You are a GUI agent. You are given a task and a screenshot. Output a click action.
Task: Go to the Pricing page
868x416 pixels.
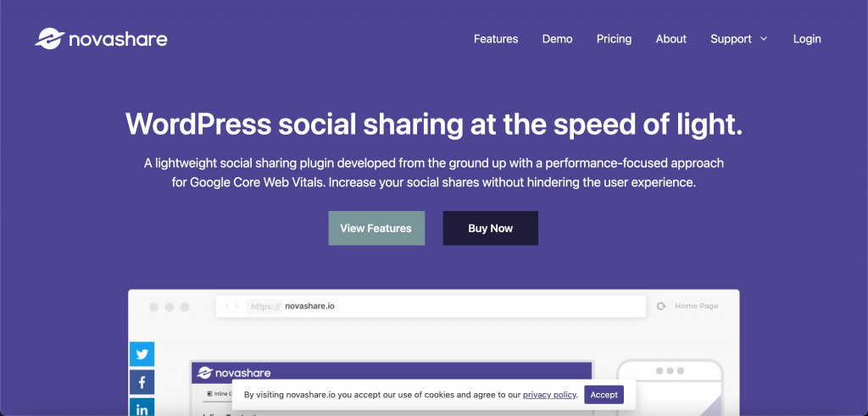[x=614, y=39]
